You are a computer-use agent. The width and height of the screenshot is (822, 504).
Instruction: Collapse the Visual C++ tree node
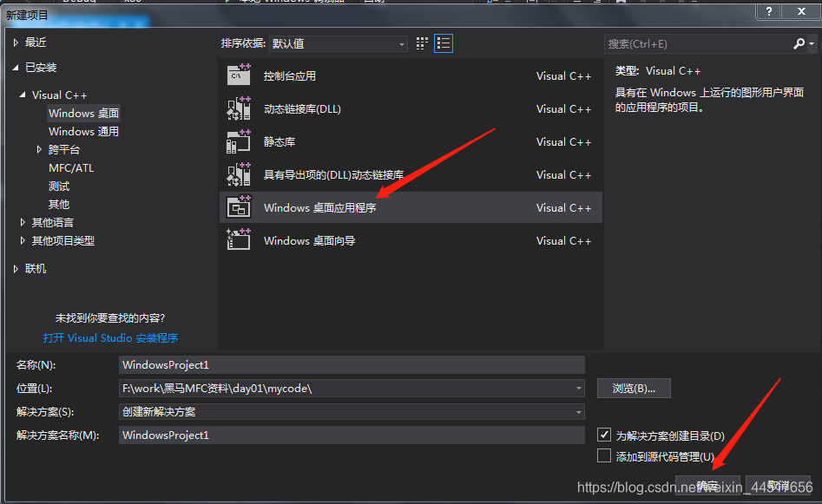tap(23, 95)
